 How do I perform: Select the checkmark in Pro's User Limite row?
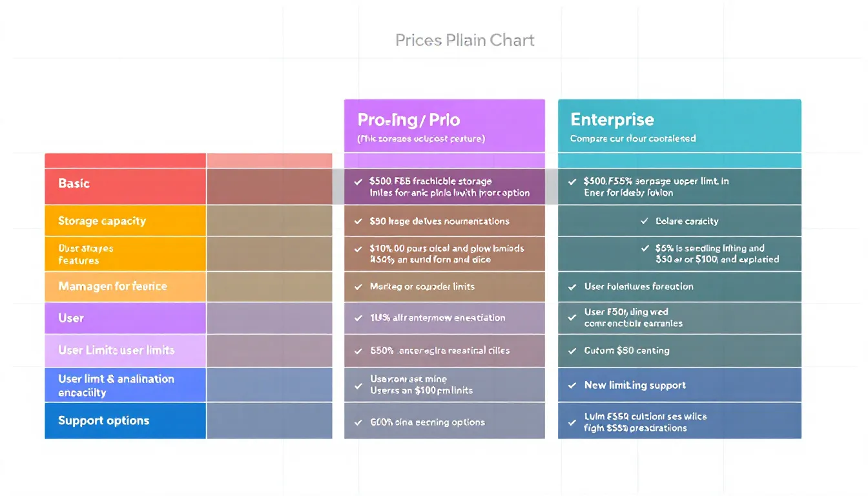click(358, 351)
